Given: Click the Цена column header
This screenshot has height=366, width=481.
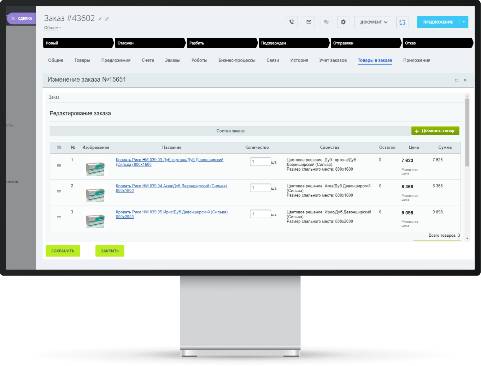Looking at the screenshot, I should (x=414, y=147).
